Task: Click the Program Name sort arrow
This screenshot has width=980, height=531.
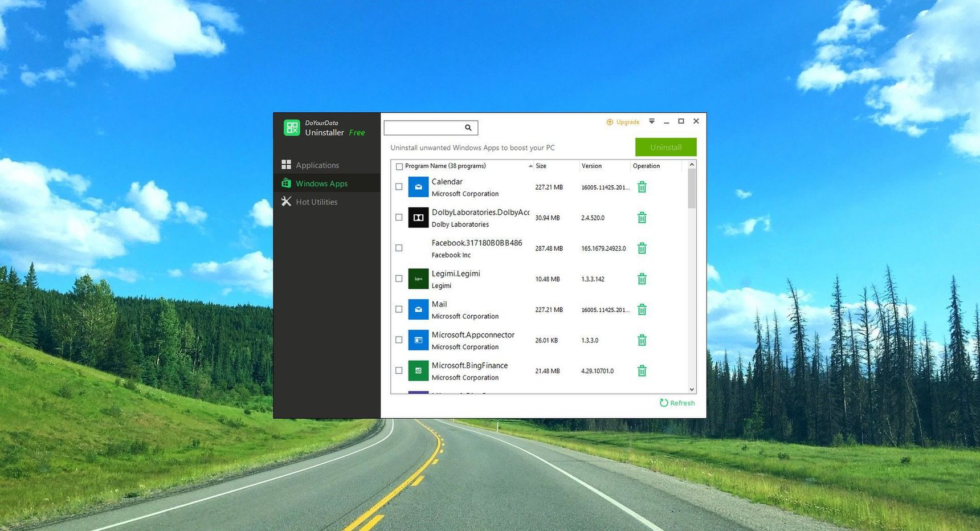Action: pyautogui.click(x=530, y=166)
